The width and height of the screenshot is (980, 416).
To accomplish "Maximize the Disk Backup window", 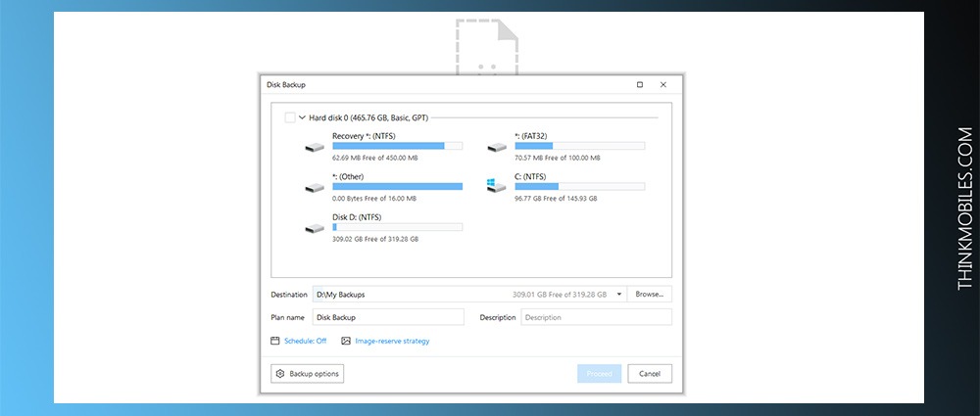I will coord(639,85).
